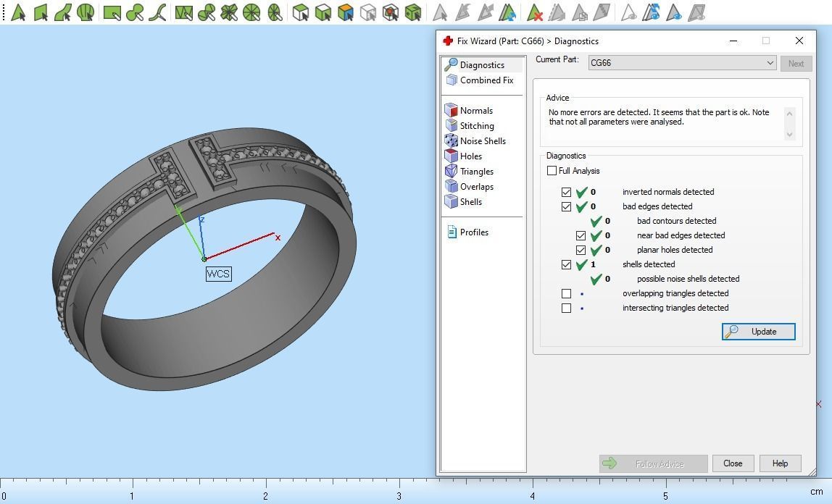Image resolution: width=832 pixels, height=504 pixels.
Task: Click the double triangle icon with blue eye and arrows
Action: pyautogui.click(x=651, y=12)
